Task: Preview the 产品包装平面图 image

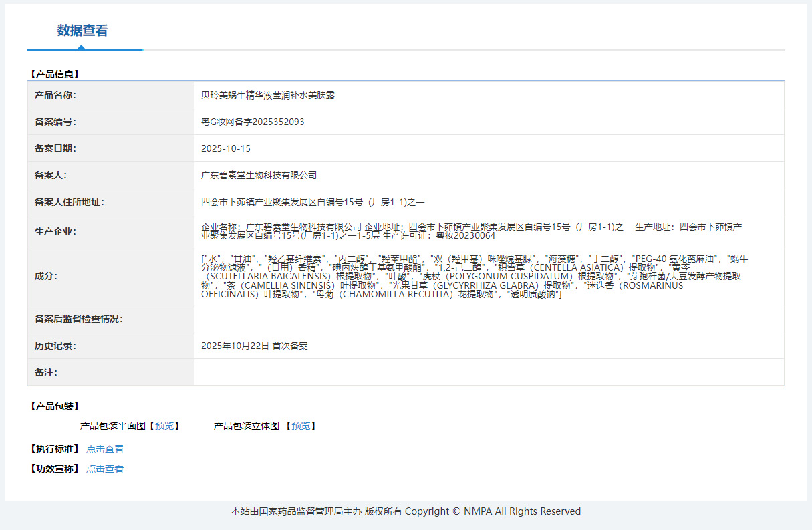Action: 164,426
